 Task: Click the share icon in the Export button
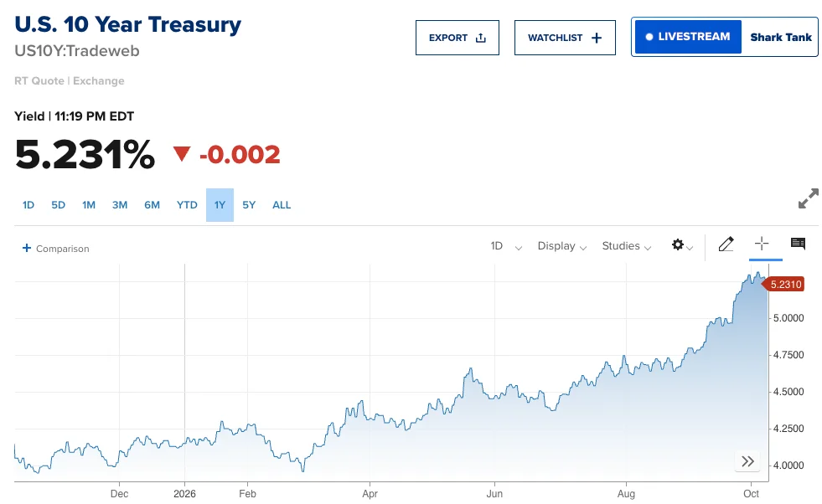(x=481, y=38)
